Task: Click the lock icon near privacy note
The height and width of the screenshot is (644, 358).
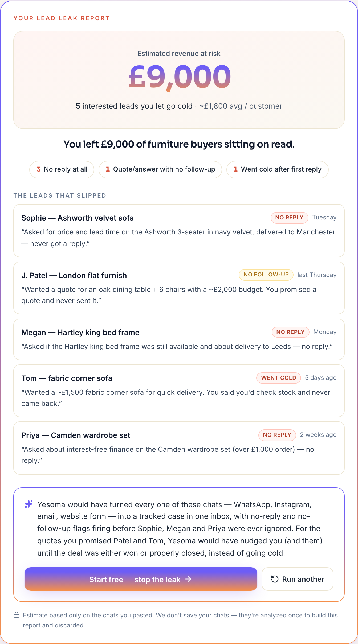Action: click(17, 615)
